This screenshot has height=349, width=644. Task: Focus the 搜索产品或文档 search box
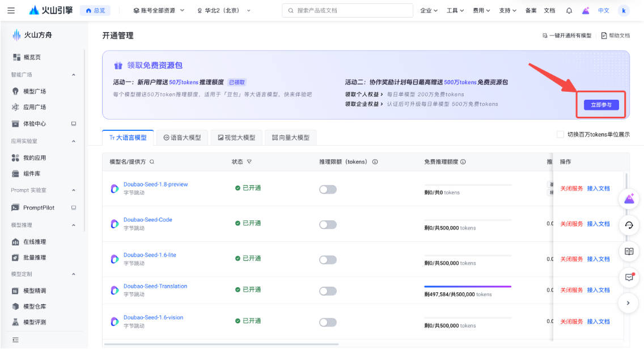click(348, 11)
